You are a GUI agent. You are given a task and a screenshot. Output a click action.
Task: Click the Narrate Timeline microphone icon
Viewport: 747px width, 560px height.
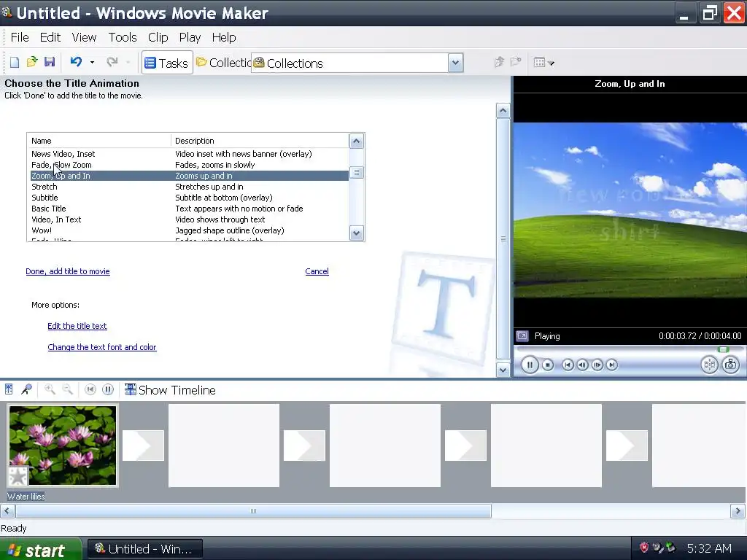pyautogui.click(x=26, y=389)
